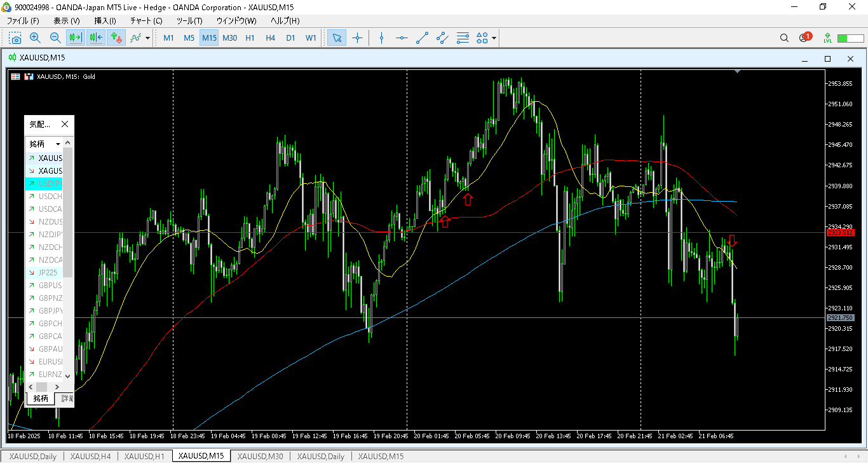Screen dimensions: 868x463
Task: Open the 表示 (V) menu
Action: click(67, 21)
